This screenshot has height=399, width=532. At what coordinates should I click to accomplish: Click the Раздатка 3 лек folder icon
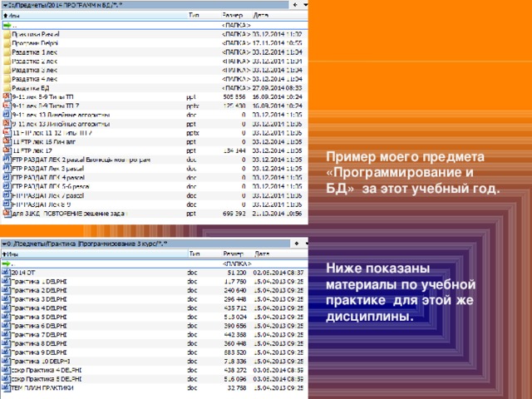click(x=7, y=70)
